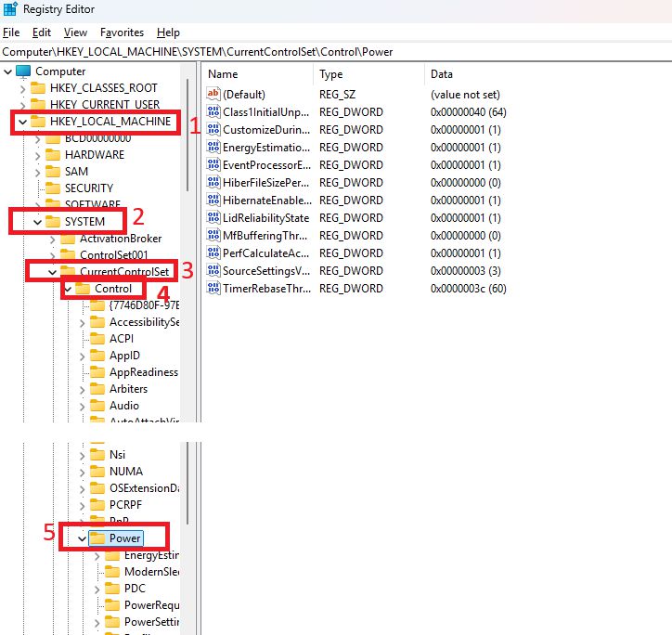
Task: Click the HKEY_CLASSES_ROOT folder icon
Action: coord(38,88)
